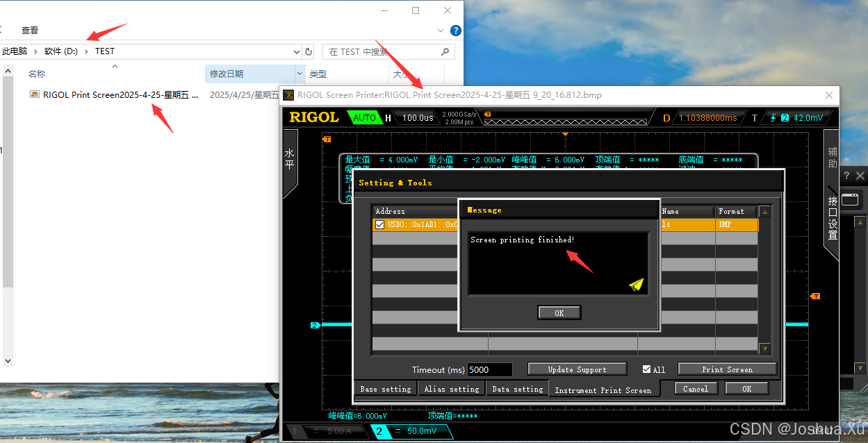Switch to the Alias setting tab

pyautogui.click(x=452, y=389)
